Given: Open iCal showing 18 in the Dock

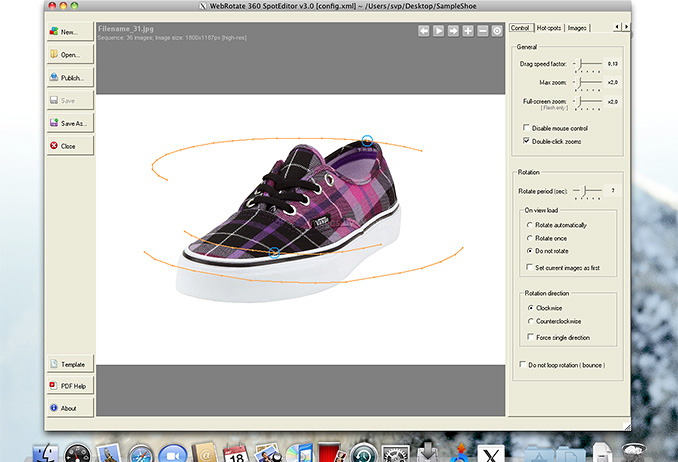Looking at the screenshot, I should [x=236, y=453].
